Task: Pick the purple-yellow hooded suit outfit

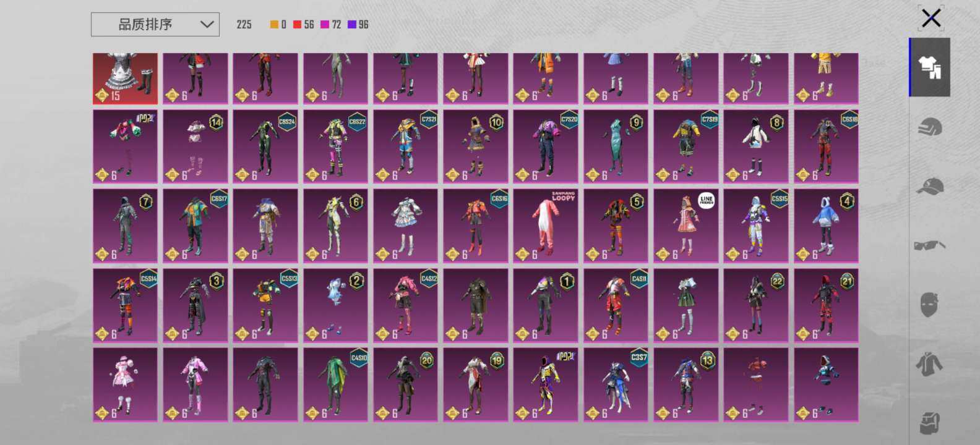Action: point(546,384)
